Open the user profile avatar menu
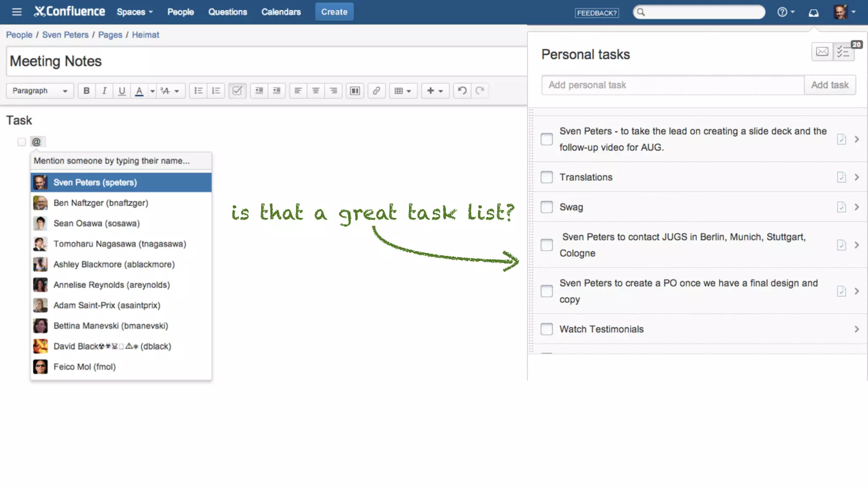Viewport: 868px width, 488px height. [844, 12]
